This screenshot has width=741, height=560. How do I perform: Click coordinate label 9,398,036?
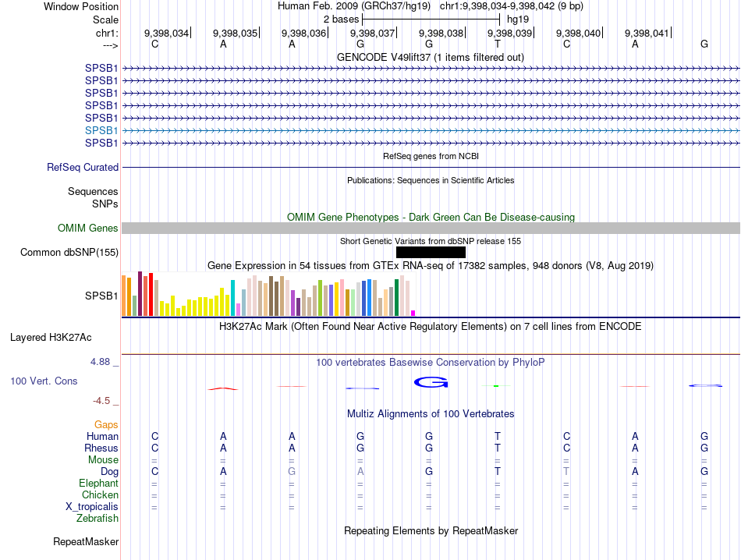304,33
